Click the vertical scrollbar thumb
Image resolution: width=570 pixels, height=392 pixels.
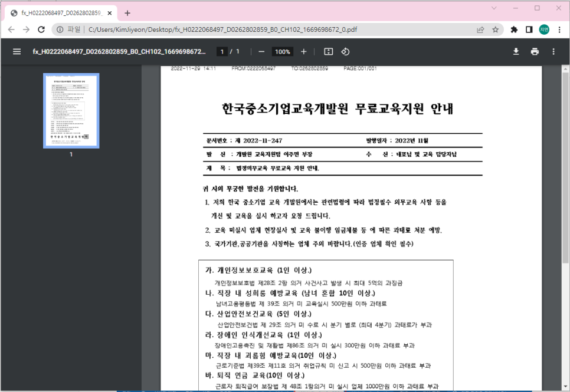point(565,167)
